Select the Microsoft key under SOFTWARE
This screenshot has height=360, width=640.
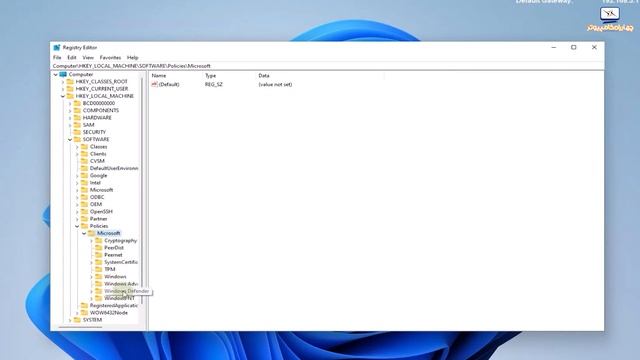[101, 190]
